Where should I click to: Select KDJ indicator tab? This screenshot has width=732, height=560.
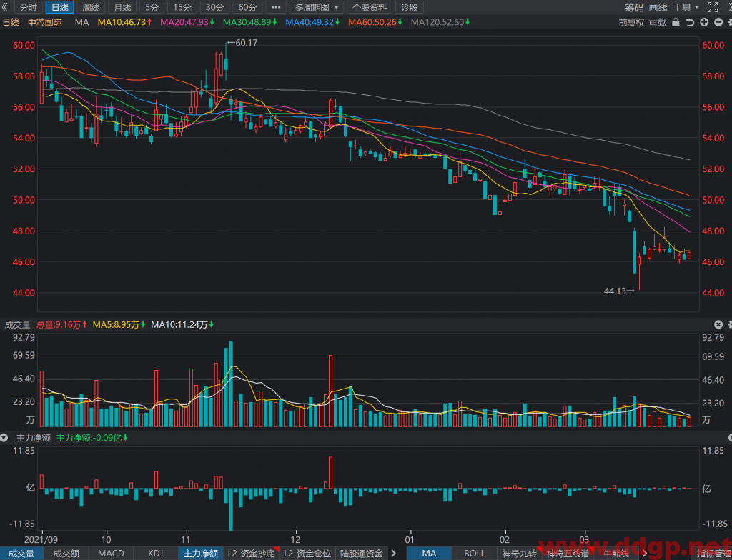155,554
